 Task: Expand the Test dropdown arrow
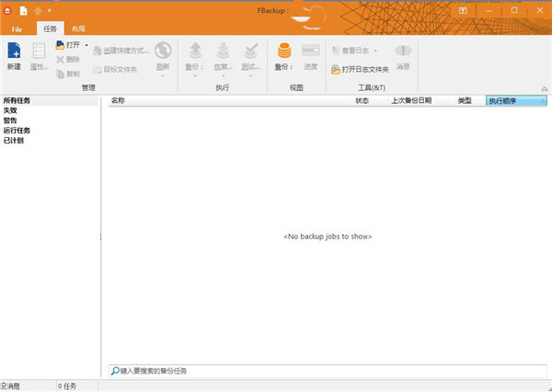click(250, 75)
